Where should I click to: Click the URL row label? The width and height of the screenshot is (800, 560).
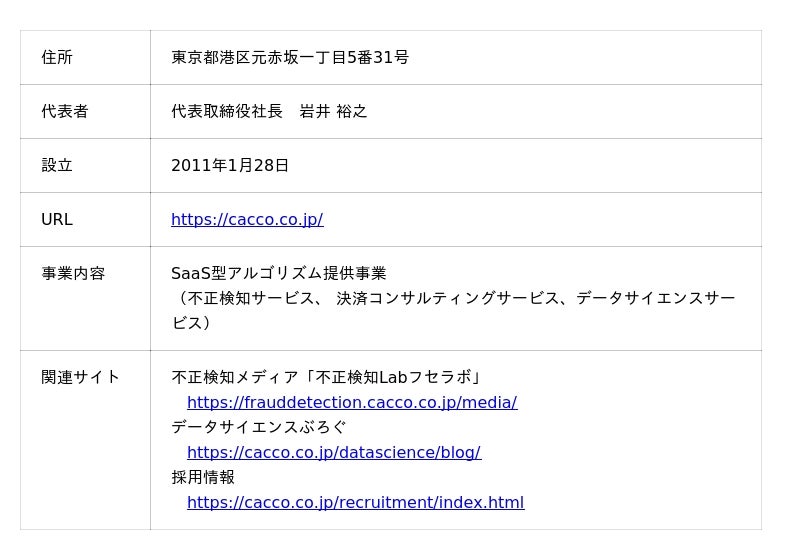pyautogui.click(x=57, y=220)
